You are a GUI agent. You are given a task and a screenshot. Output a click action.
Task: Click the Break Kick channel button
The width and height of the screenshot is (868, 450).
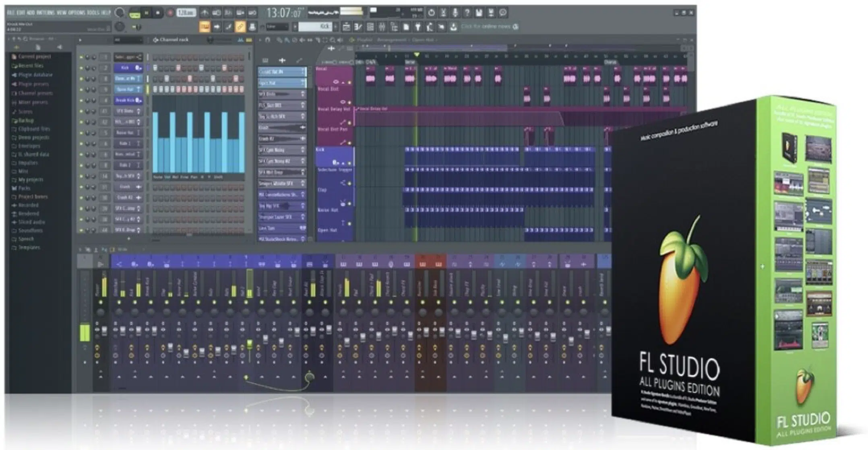(128, 100)
